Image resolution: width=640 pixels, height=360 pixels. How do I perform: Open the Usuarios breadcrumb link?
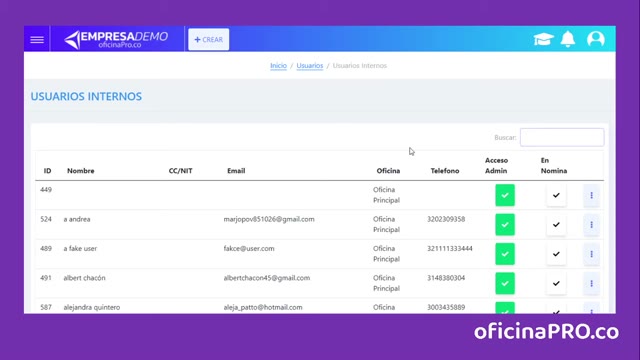309,66
